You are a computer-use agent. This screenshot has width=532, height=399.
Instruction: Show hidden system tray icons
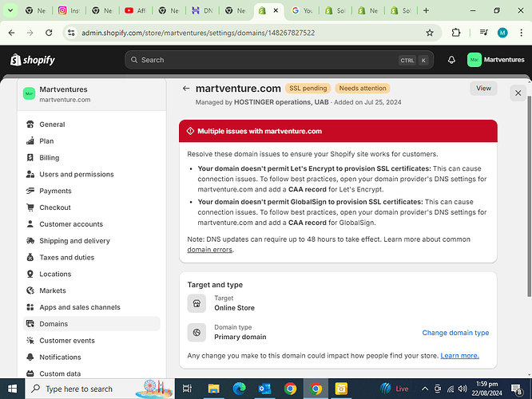[425, 389]
